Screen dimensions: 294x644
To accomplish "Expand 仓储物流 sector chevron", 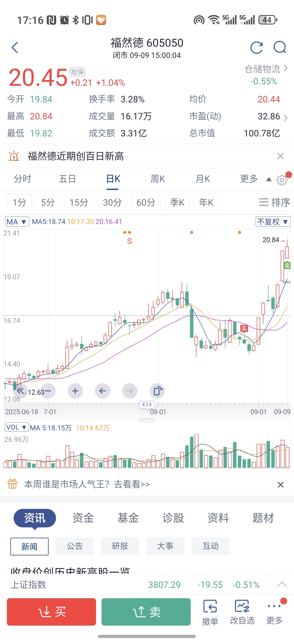I will click(286, 68).
